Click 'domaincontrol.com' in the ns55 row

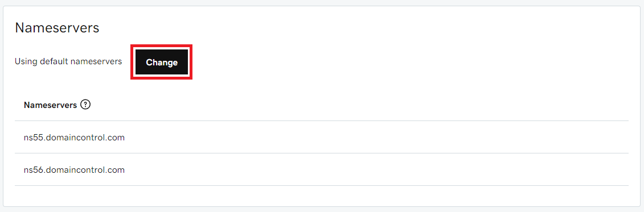85,138
